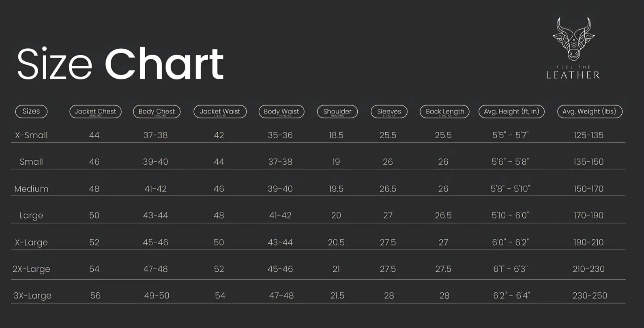Select the Jacket Waist column header
644x328 pixels.
(220, 111)
